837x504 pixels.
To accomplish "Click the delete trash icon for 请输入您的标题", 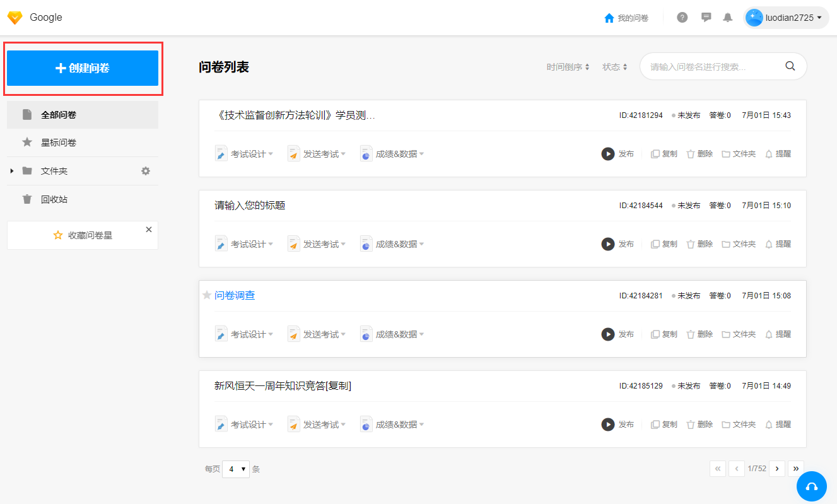I will [x=690, y=244].
